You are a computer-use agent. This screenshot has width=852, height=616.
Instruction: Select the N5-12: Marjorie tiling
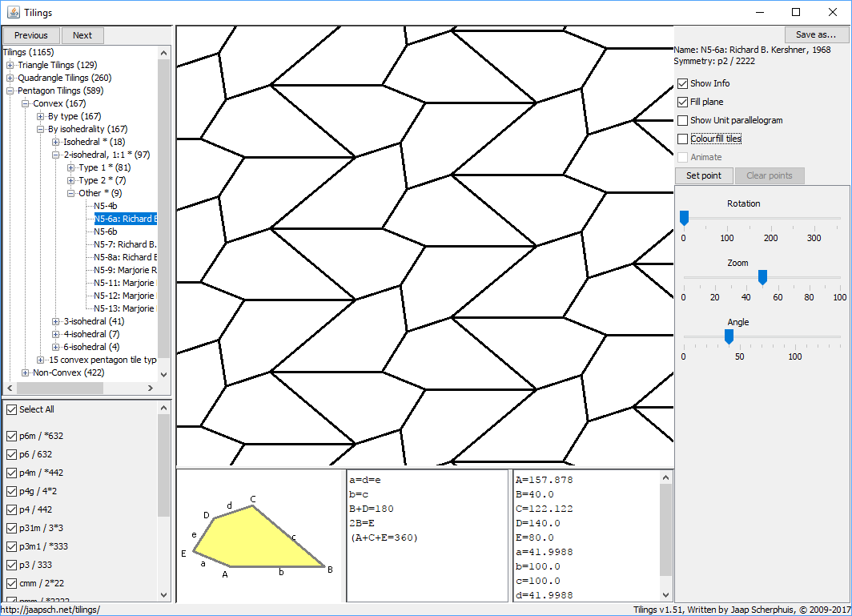(124, 296)
